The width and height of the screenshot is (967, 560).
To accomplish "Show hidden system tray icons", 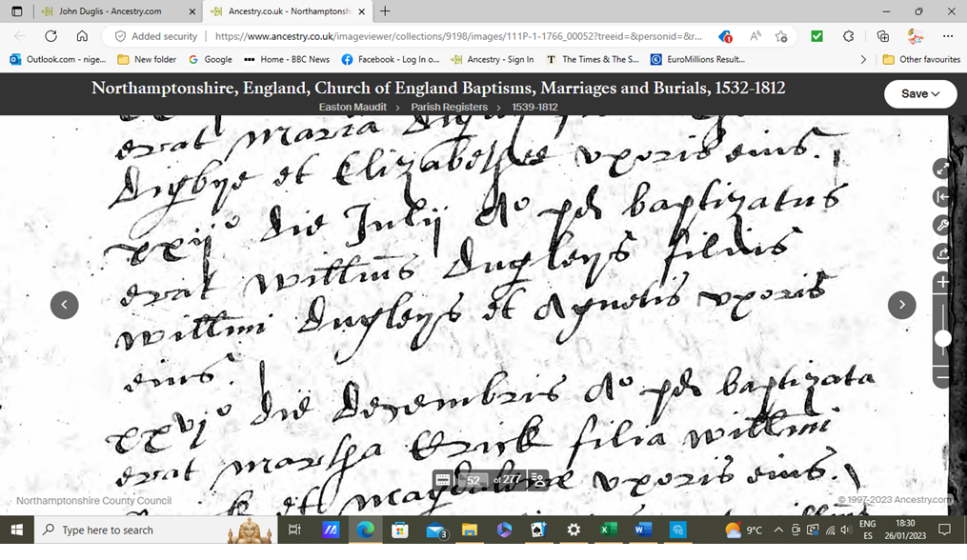I will click(778, 530).
